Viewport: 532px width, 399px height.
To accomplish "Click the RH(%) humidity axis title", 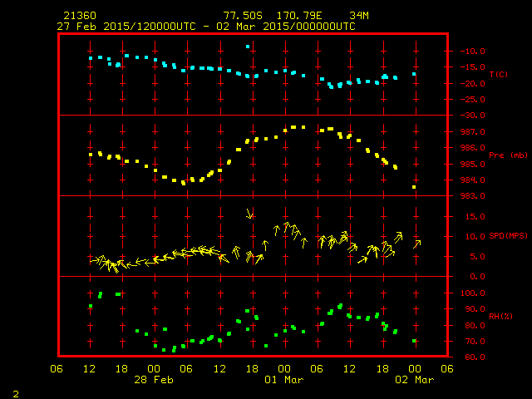I will coord(500,316).
